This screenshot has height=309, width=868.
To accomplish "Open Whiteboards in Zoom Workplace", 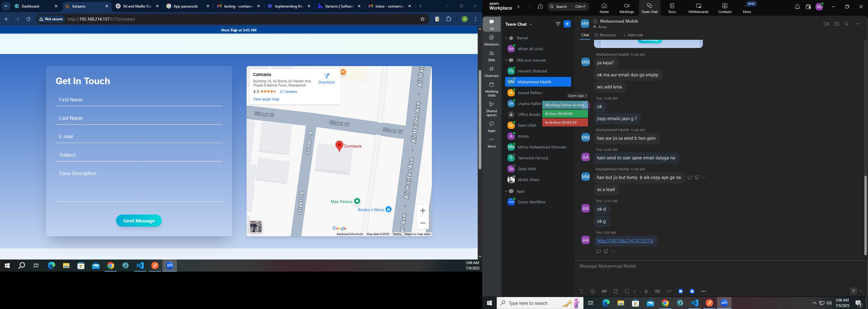I will click(698, 8).
